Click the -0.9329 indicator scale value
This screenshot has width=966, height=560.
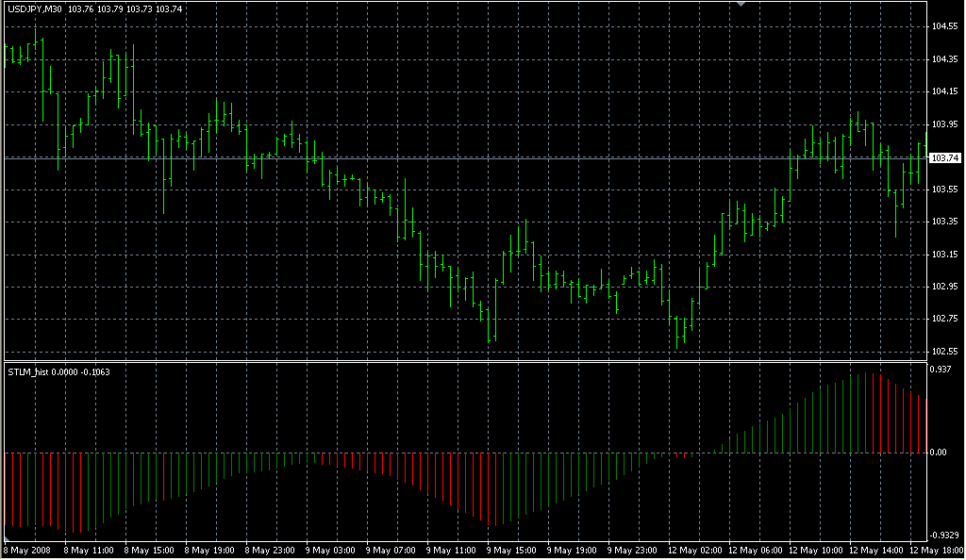coord(944,535)
